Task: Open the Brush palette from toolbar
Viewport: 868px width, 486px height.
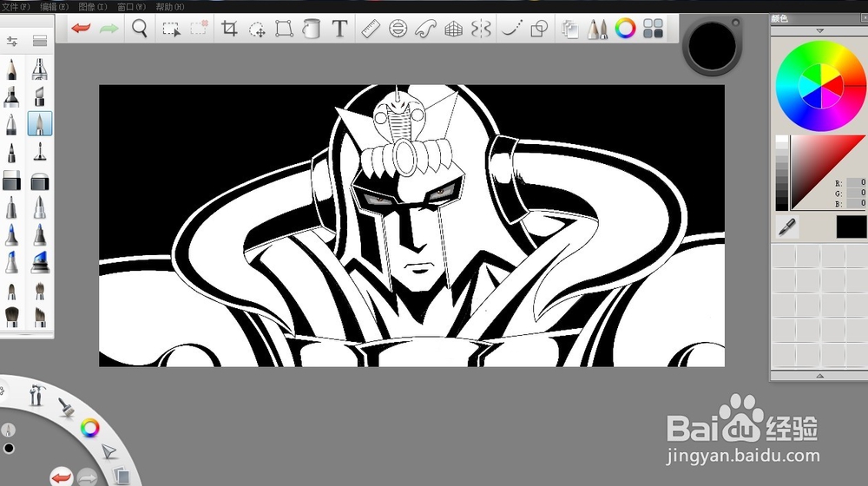Action: coord(597,29)
